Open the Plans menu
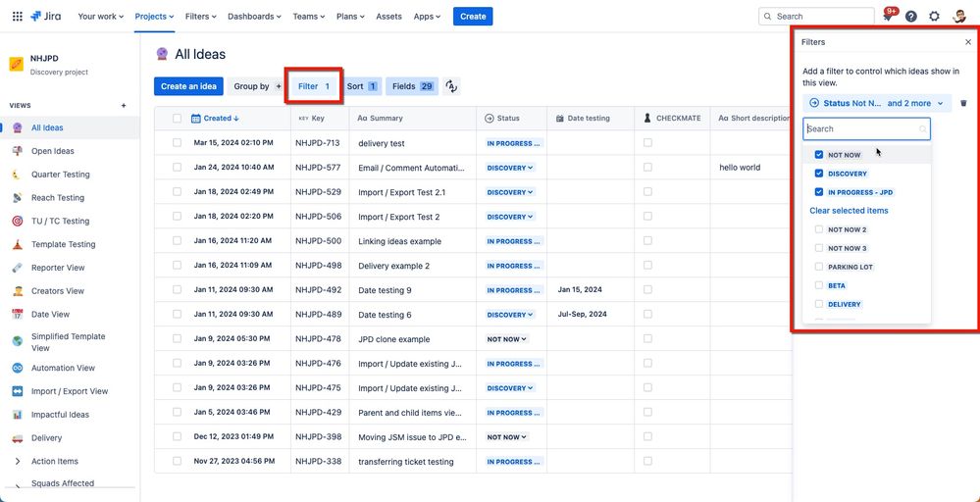 click(351, 17)
